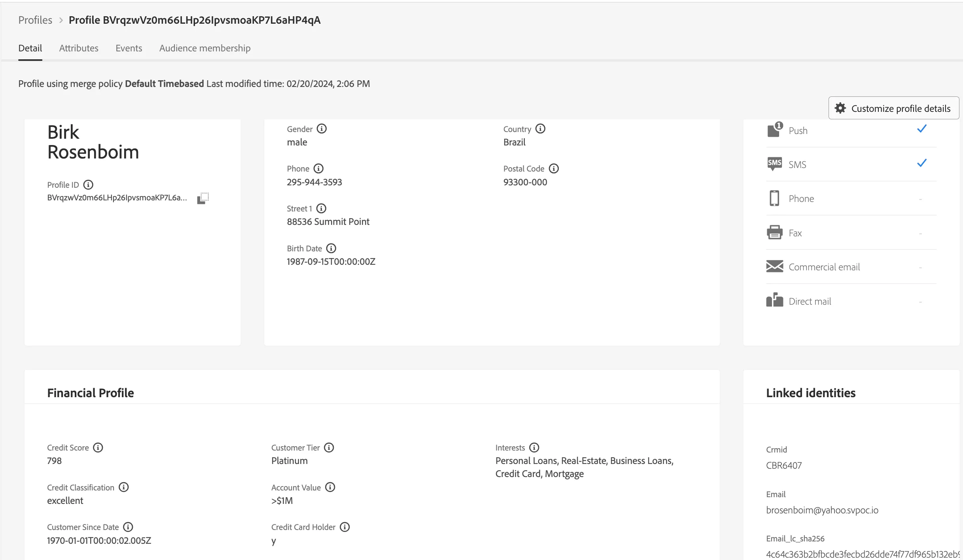Click the Country info icon
Screen dimensions: 963x560
540,129
